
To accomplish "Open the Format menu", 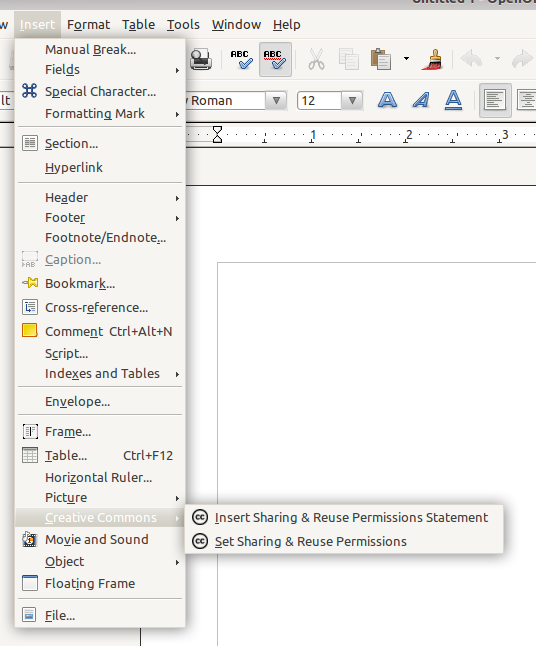I will (88, 25).
